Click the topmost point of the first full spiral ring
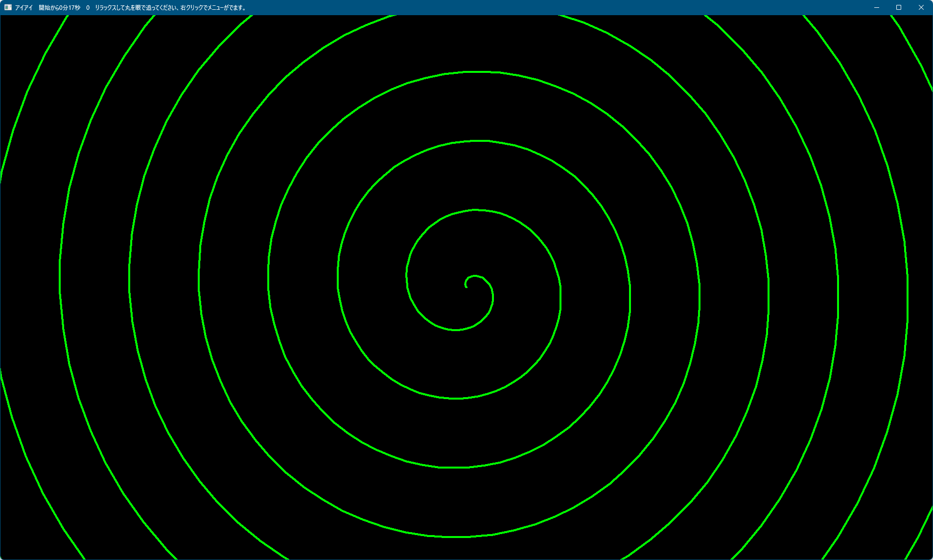 point(475,210)
